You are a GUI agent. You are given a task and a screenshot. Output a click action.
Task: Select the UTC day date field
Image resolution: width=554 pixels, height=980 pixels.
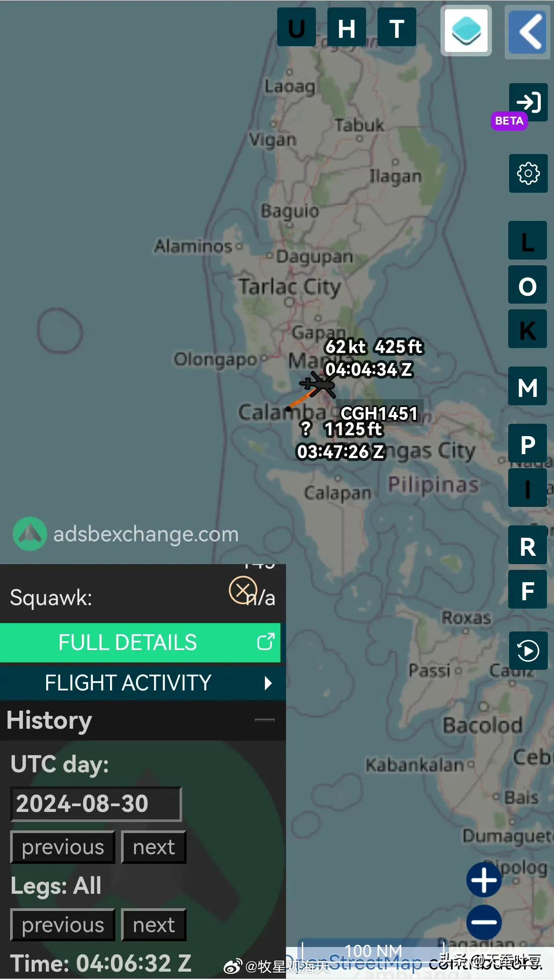tap(96, 804)
